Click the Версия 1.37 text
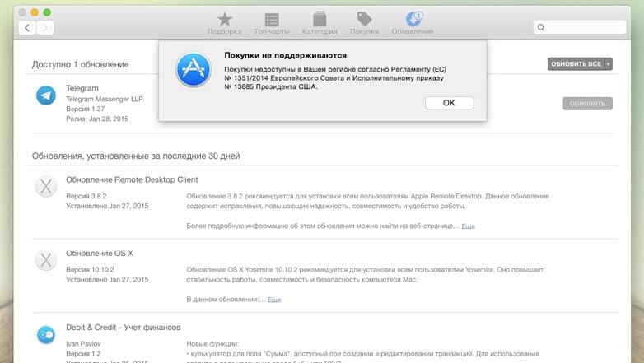The width and height of the screenshot is (644, 363). click(x=85, y=109)
